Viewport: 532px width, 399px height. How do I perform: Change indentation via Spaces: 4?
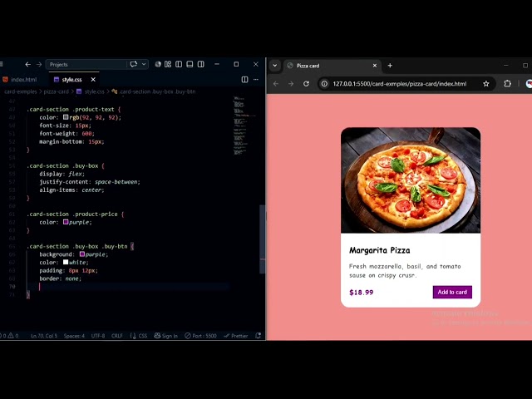[x=74, y=336]
